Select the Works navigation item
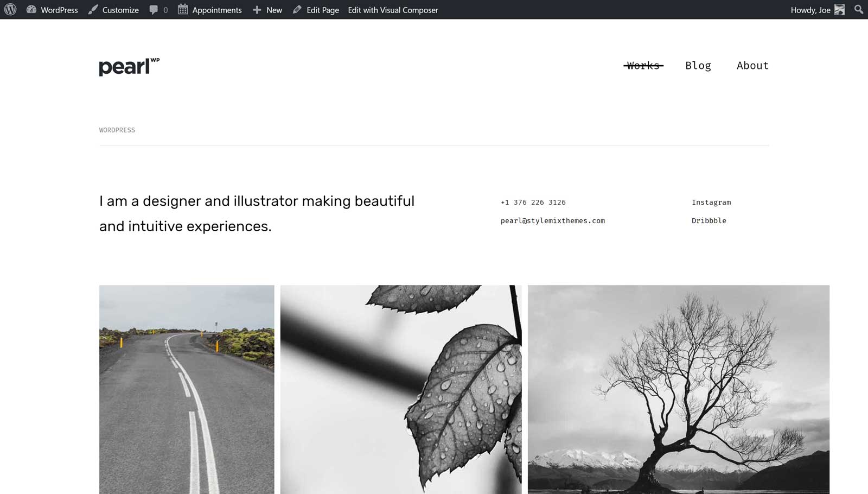The width and height of the screenshot is (868, 494). click(643, 66)
